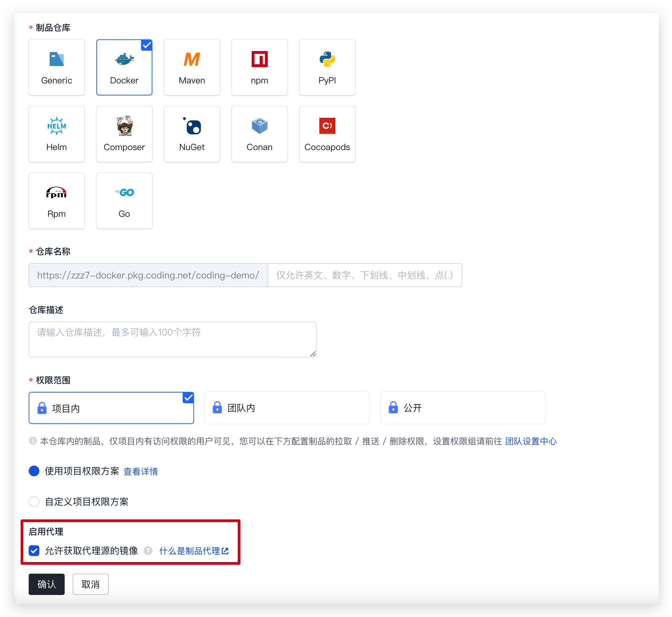Screen dimensions: 672x617
Task: Click the 确认 button
Action: pyautogui.click(x=46, y=584)
